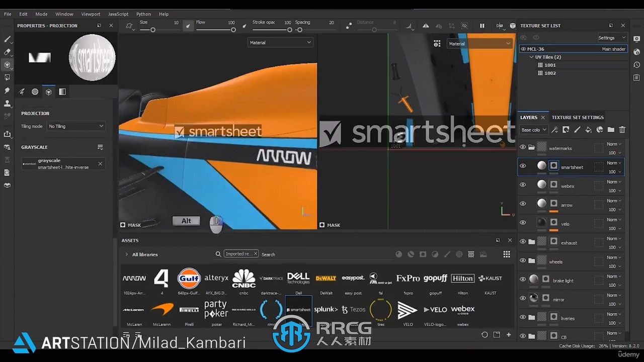644x362 pixels.
Task: Open the Edit menu
Action: [x=23, y=14]
